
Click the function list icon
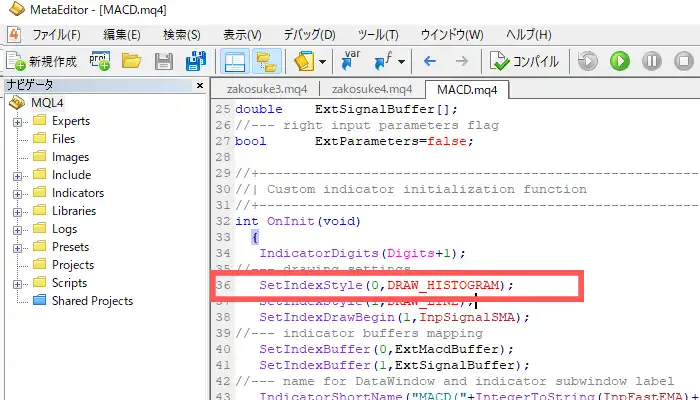(x=383, y=61)
